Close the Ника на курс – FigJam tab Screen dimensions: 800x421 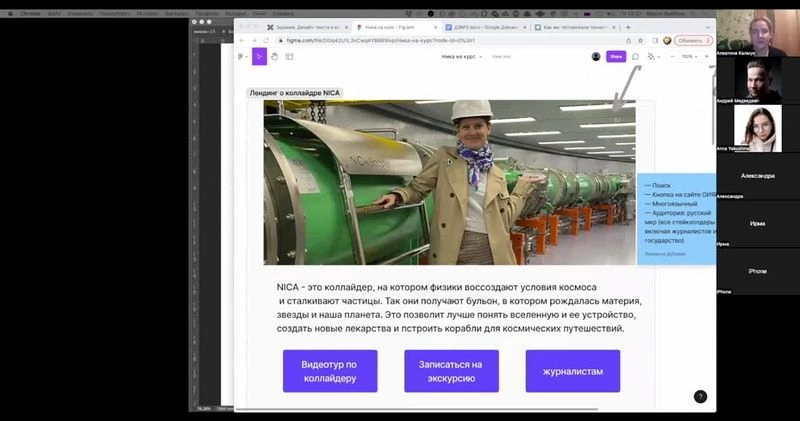436,27
